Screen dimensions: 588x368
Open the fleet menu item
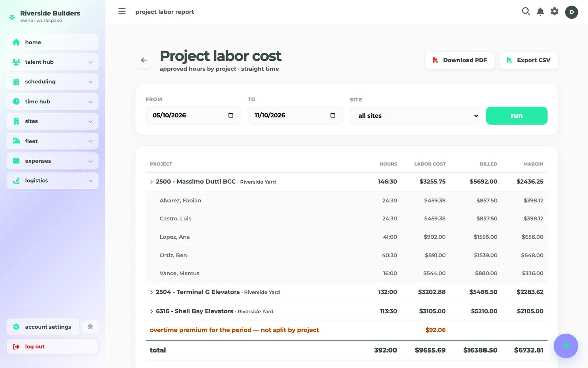[x=53, y=141]
